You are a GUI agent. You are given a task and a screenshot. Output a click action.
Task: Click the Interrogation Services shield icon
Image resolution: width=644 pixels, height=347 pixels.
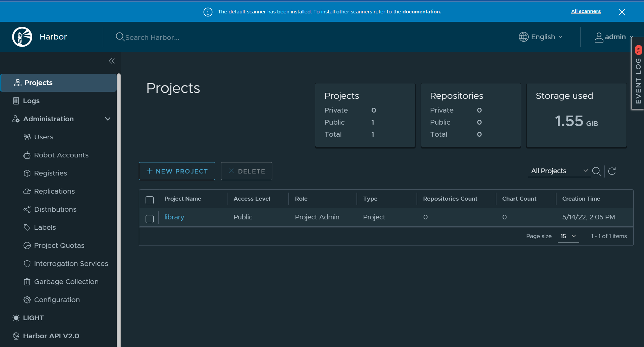click(x=27, y=264)
